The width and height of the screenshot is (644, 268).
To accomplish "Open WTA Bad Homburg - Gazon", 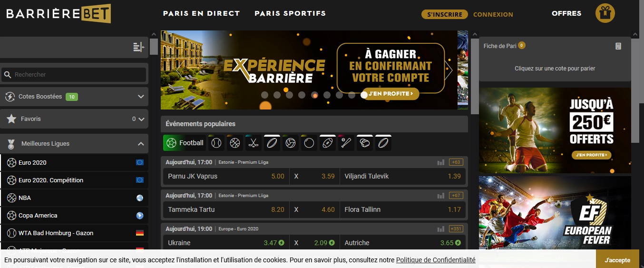I will click(74, 233).
